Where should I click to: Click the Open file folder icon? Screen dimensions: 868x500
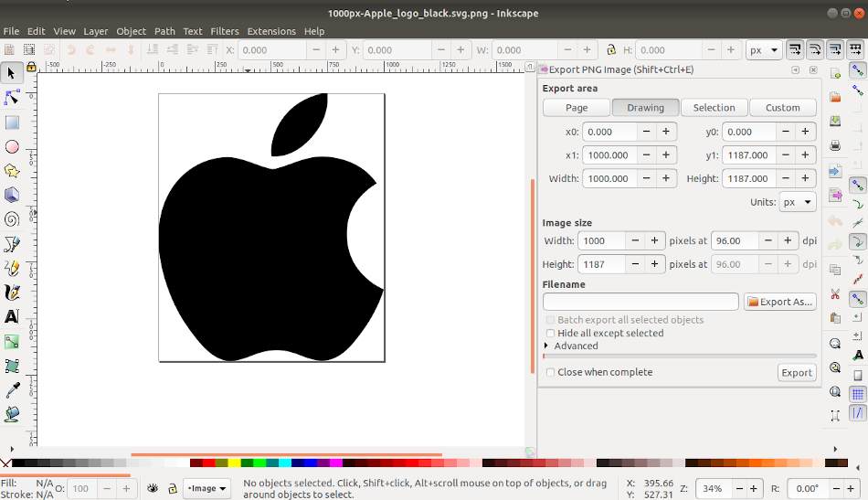point(835,98)
